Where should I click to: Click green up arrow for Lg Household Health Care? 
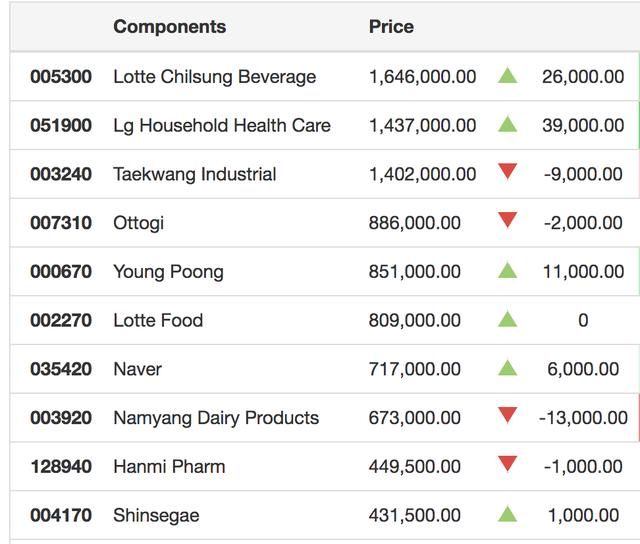508,125
